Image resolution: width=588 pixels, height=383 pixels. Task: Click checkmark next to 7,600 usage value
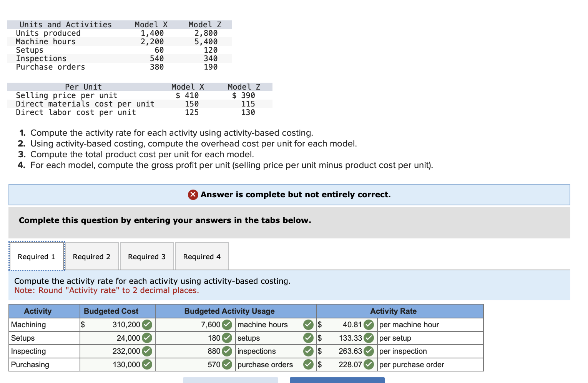227,325
